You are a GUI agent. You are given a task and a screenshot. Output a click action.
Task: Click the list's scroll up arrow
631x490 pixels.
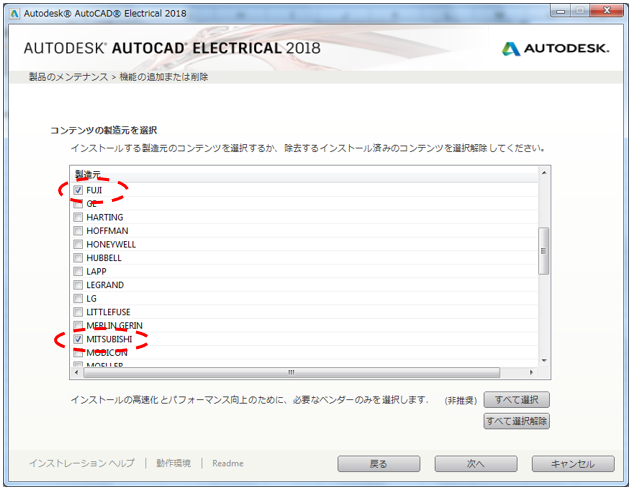point(544,173)
